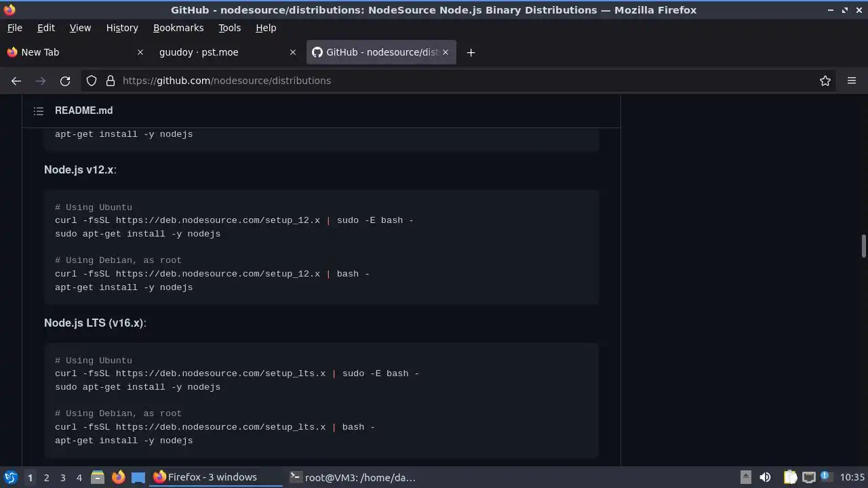Click the LTS Debian curl bash command
This screenshot has height=488, width=868.
pyautogui.click(x=215, y=427)
